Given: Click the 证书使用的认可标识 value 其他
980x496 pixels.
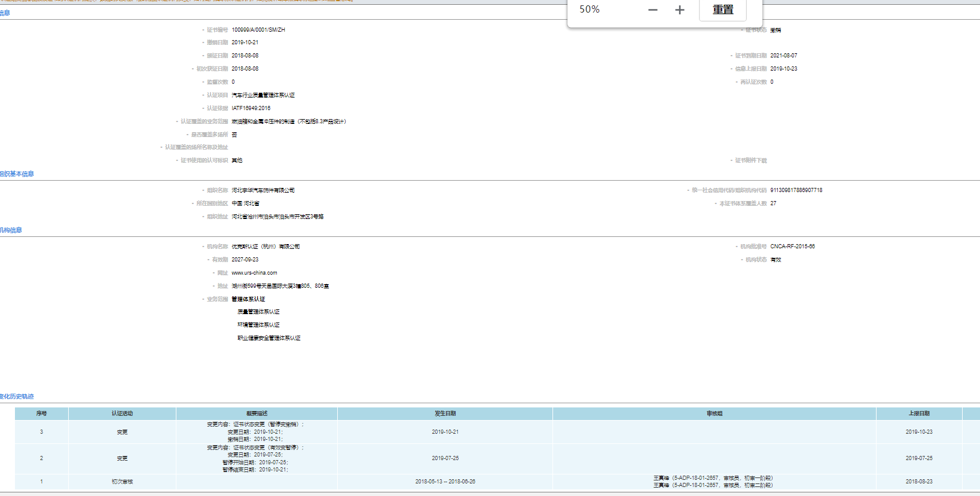Looking at the screenshot, I should pyautogui.click(x=237, y=160).
